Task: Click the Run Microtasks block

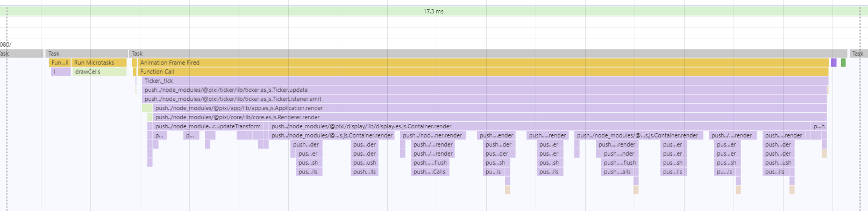Action: coord(99,63)
